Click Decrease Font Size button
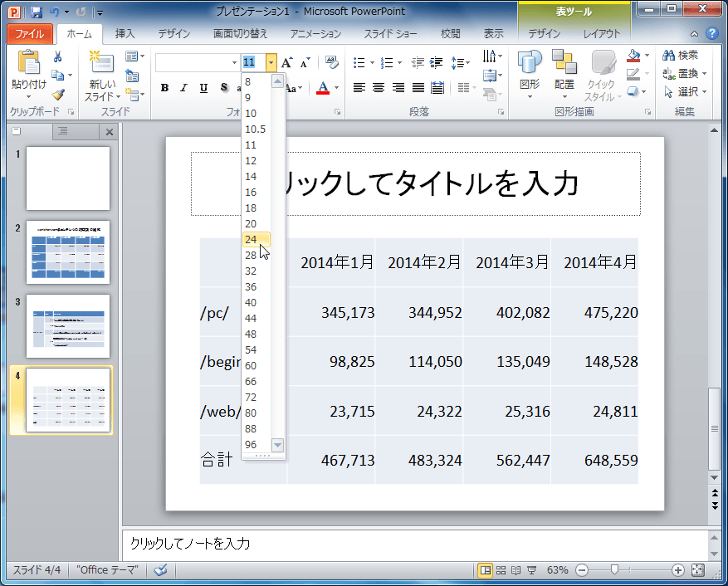 (305, 62)
